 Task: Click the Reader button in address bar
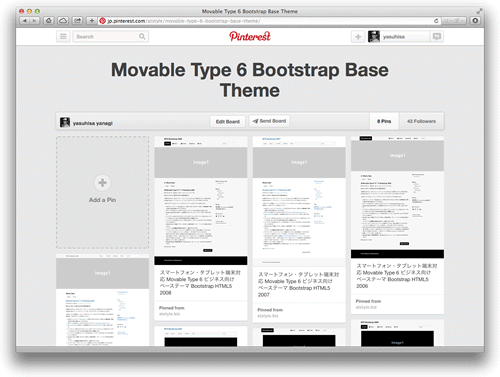point(454,21)
